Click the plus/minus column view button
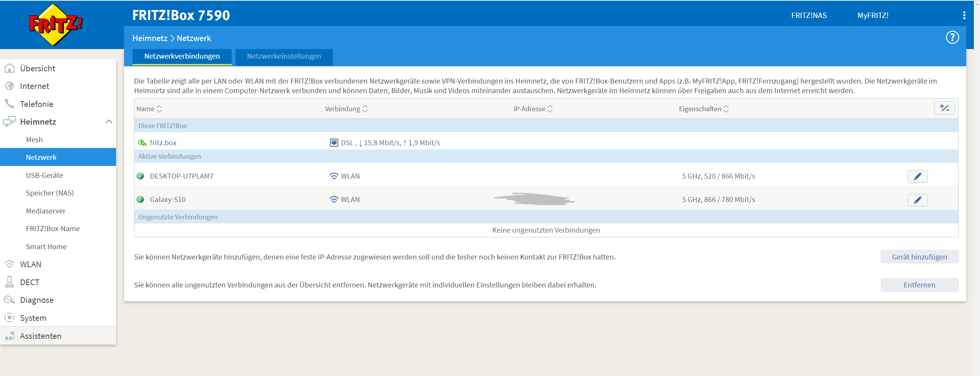The width and height of the screenshot is (980, 376). click(x=944, y=108)
